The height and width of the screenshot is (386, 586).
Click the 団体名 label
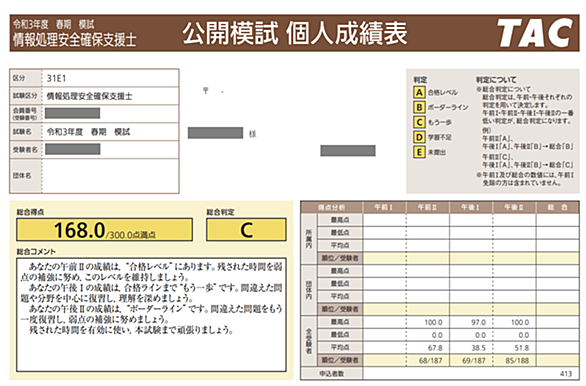(x=22, y=176)
